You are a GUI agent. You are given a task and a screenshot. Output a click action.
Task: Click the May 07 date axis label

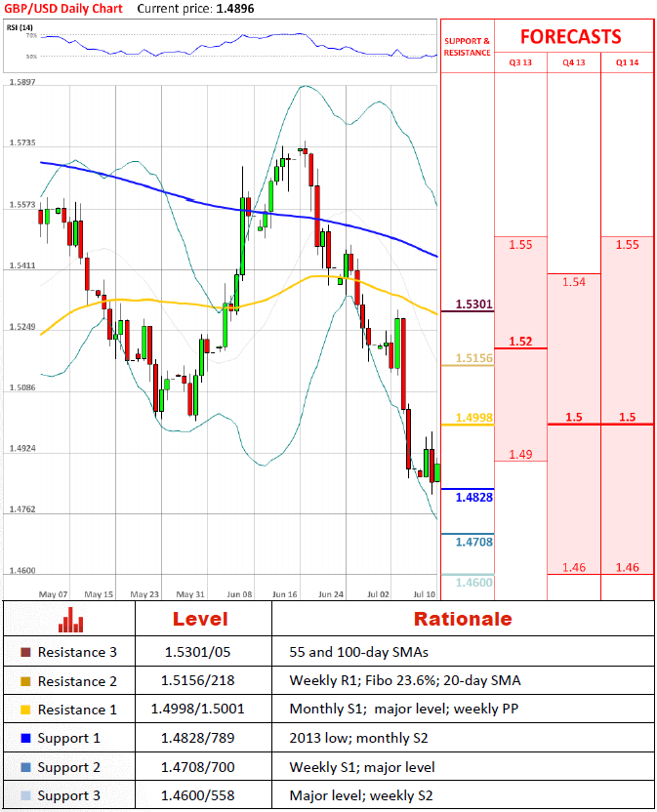click(x=54, y=594)
